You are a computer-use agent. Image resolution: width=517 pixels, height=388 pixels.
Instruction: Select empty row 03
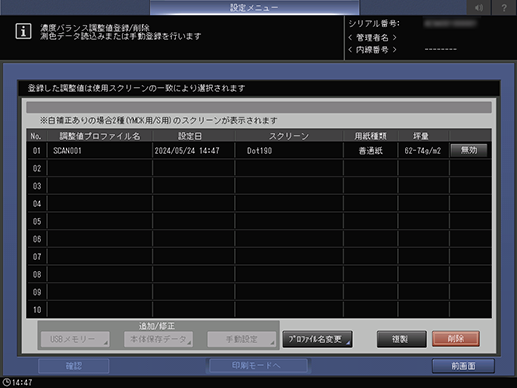click(259, 186)
